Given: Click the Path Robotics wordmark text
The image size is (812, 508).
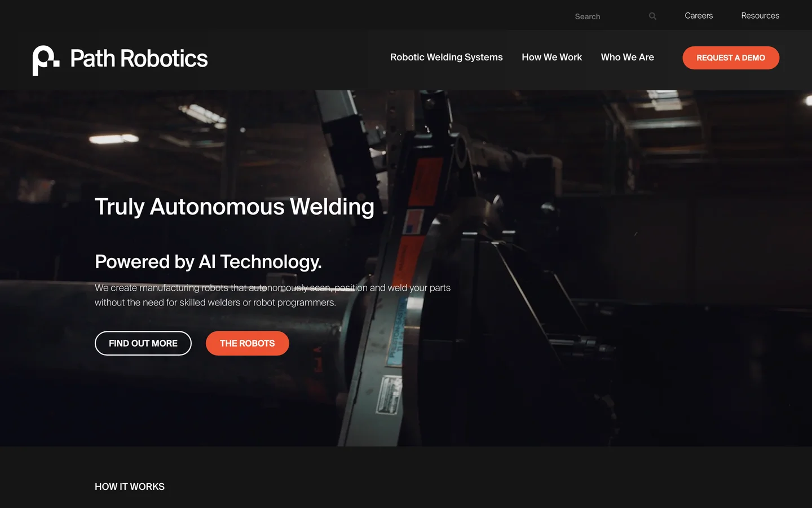Looking at the screenshot, I should click(139, 59).
